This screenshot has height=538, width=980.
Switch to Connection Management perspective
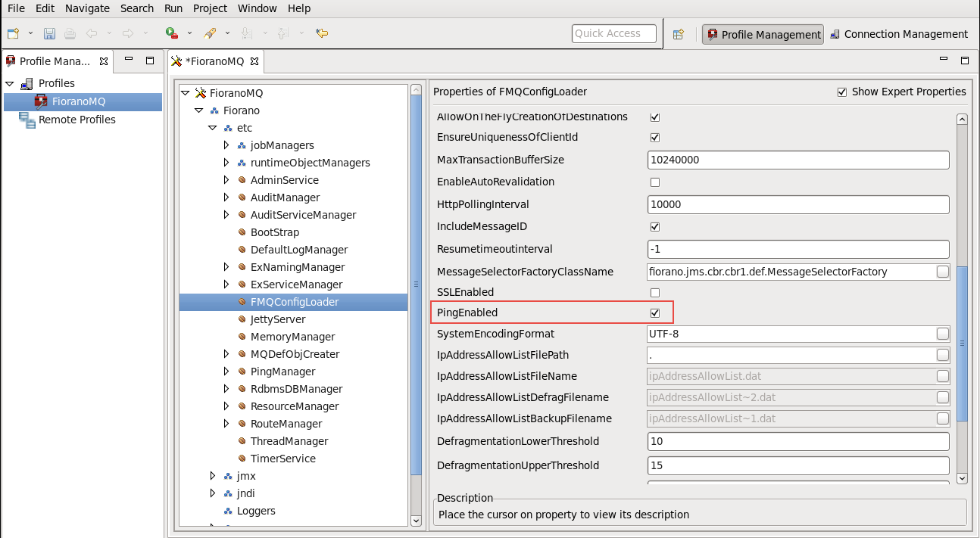[898, 34]
